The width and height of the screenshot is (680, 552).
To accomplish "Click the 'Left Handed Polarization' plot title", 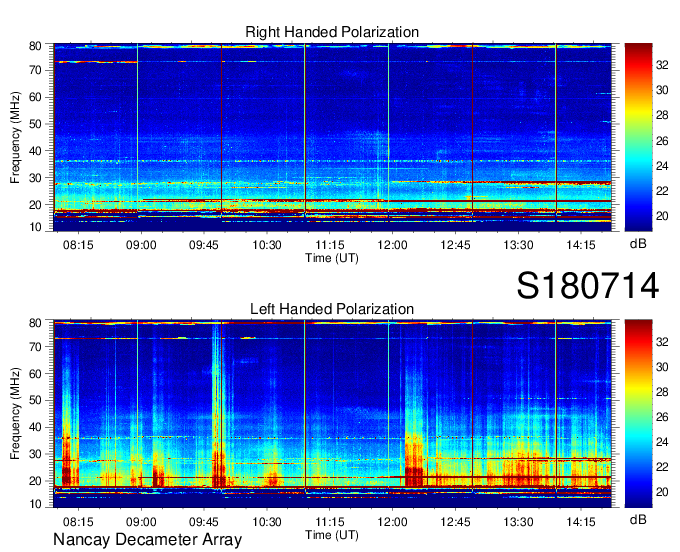I will [332, 309].
